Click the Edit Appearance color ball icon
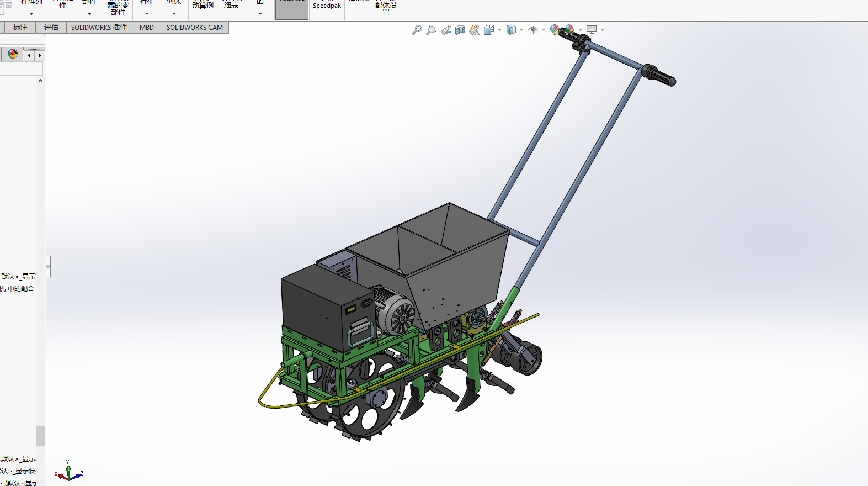The width and height of the screenshot is (868, 486). (x=555, y=30)
